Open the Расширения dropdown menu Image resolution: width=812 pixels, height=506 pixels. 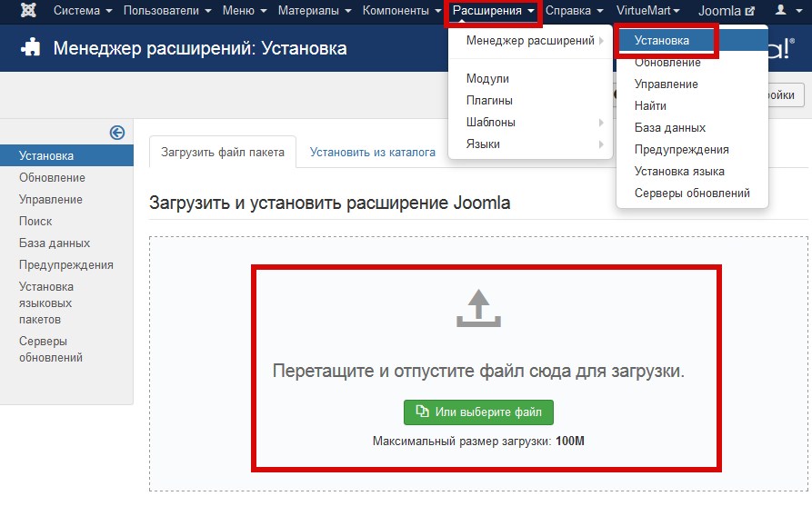(493, 10)
